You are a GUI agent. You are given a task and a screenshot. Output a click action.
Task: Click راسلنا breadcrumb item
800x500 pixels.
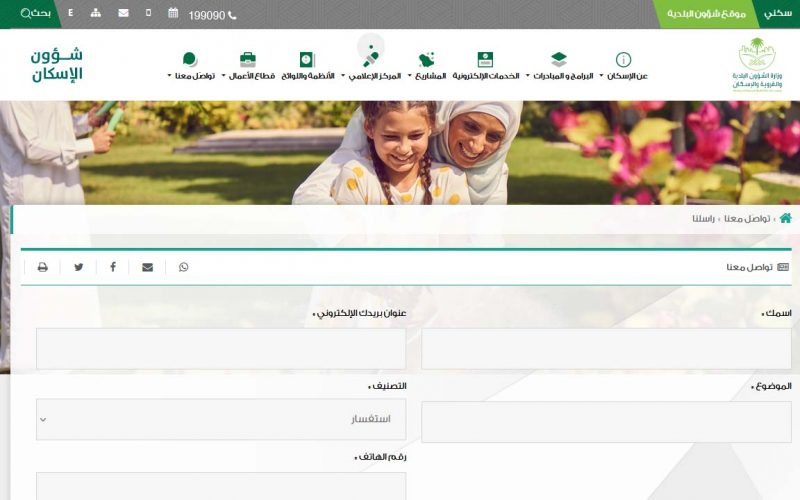(x=704, y=218)
